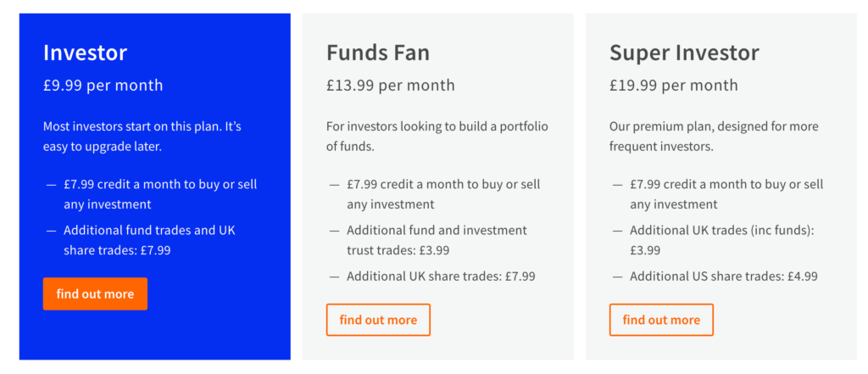
Task: Click Funds Fan portfolio of funds description
Action: (437, 137)
